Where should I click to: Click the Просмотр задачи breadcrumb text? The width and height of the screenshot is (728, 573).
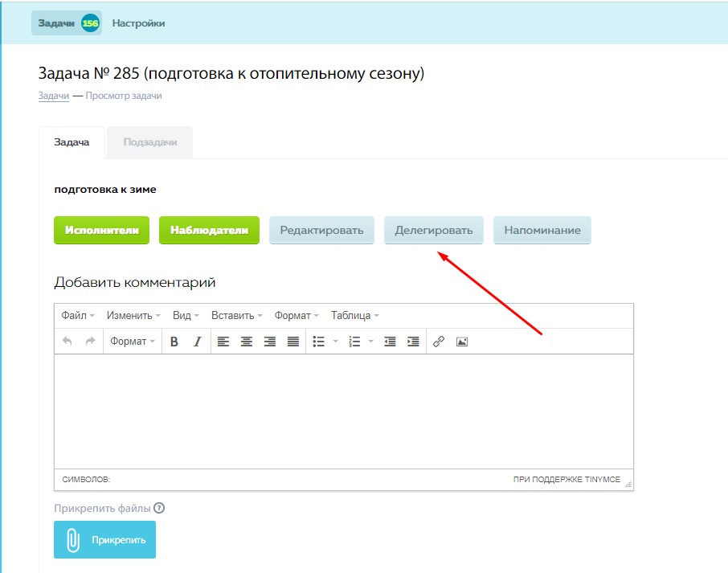124,96
